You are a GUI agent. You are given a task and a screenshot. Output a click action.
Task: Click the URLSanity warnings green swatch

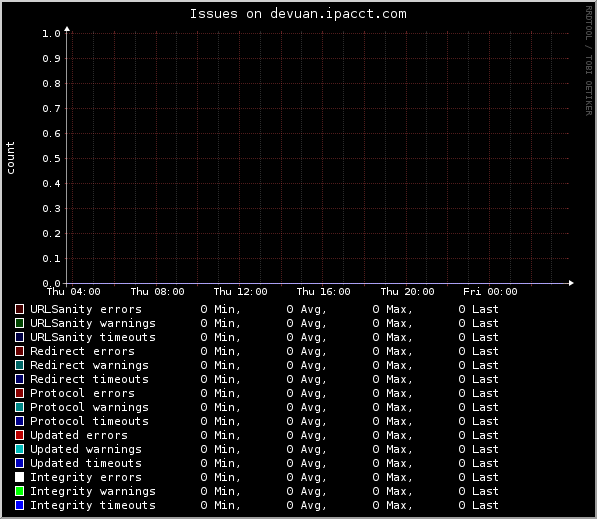tap(19, 323)
